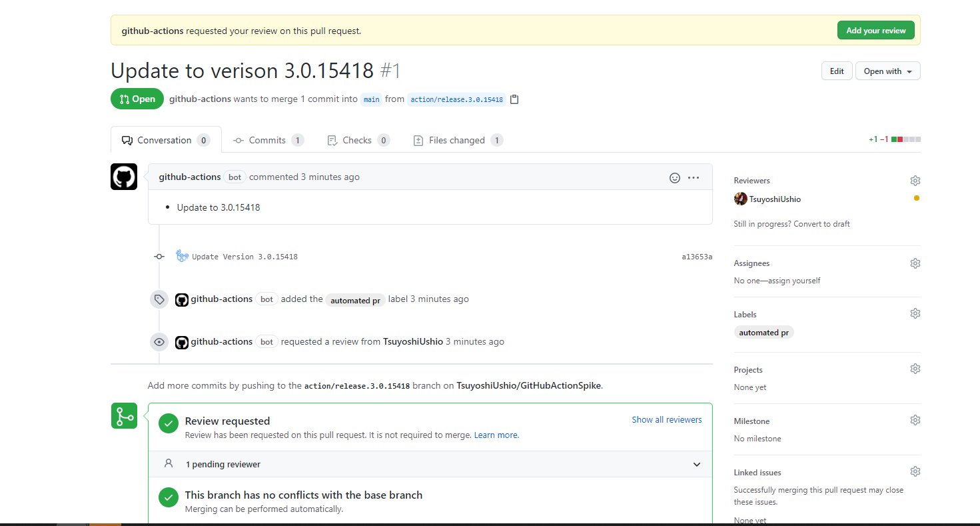Click TsuyoshiUshio reviewer avatar
This screenshot has height=526, width=980.
tap(740, 199)
